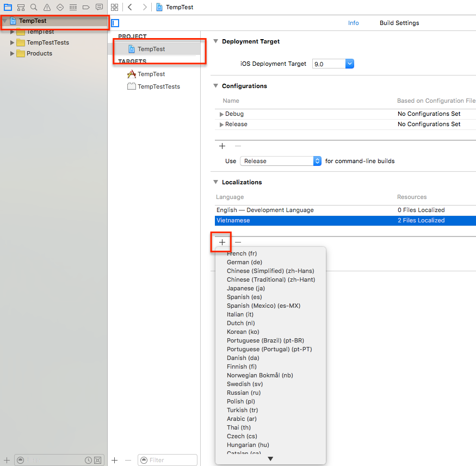Screen dimensions: 476x466
Task: Collapse the Deployment Target section
Action: point(216,41)
